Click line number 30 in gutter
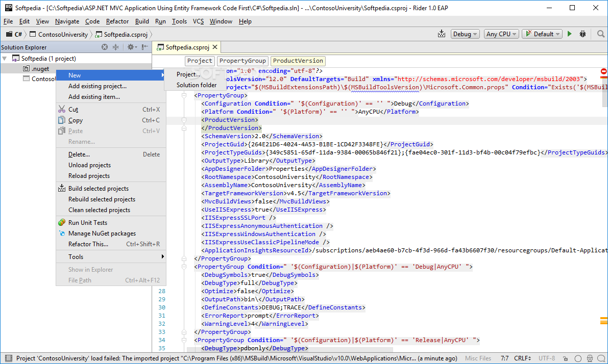The height and width of the screenshot is (364, 608). pyautogui.click(x=162, y=307)
